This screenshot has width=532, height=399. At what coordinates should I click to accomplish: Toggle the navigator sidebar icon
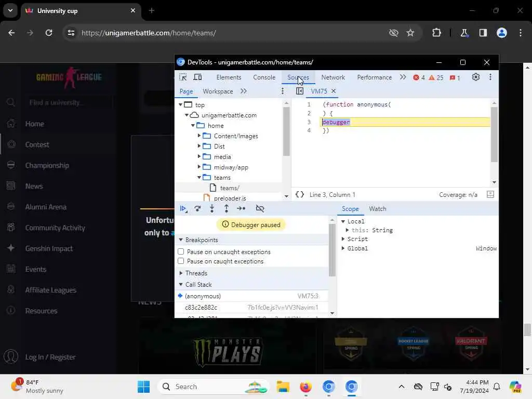(x=300, y=91)
